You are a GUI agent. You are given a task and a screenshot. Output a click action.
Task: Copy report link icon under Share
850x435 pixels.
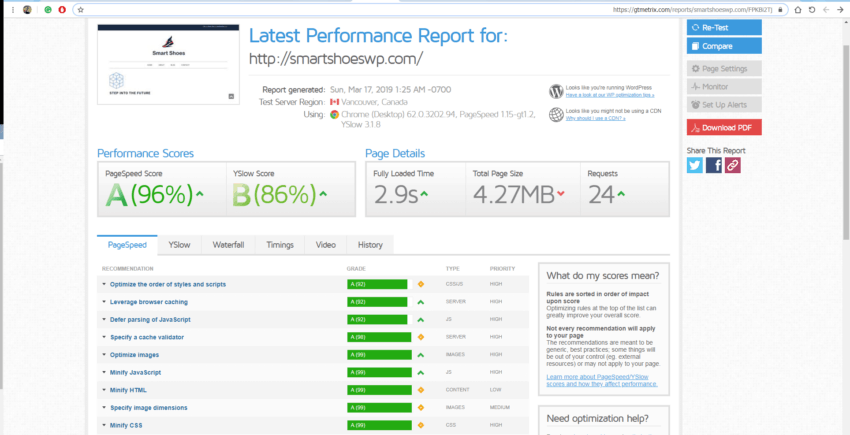732,165
